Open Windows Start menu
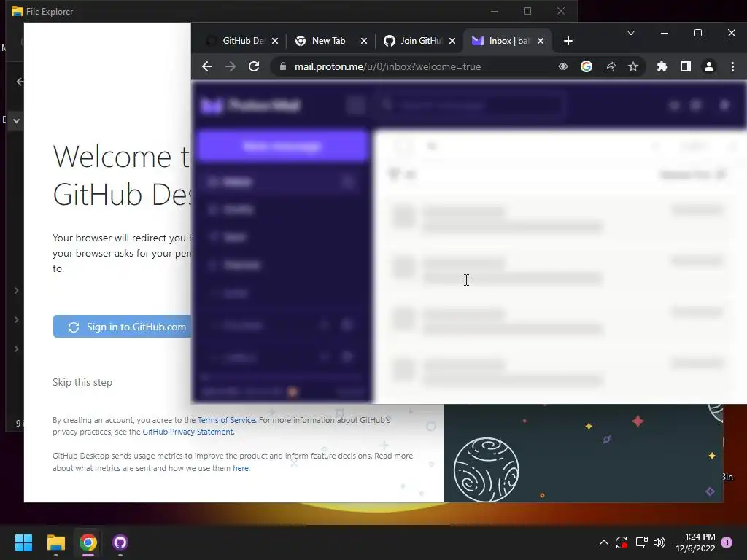 23,542
